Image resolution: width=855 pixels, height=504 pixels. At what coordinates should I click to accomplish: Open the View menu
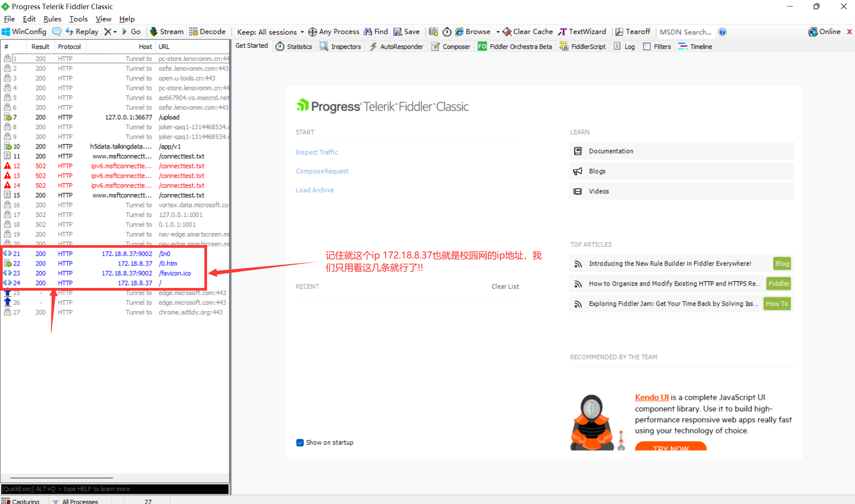[103, 19]
